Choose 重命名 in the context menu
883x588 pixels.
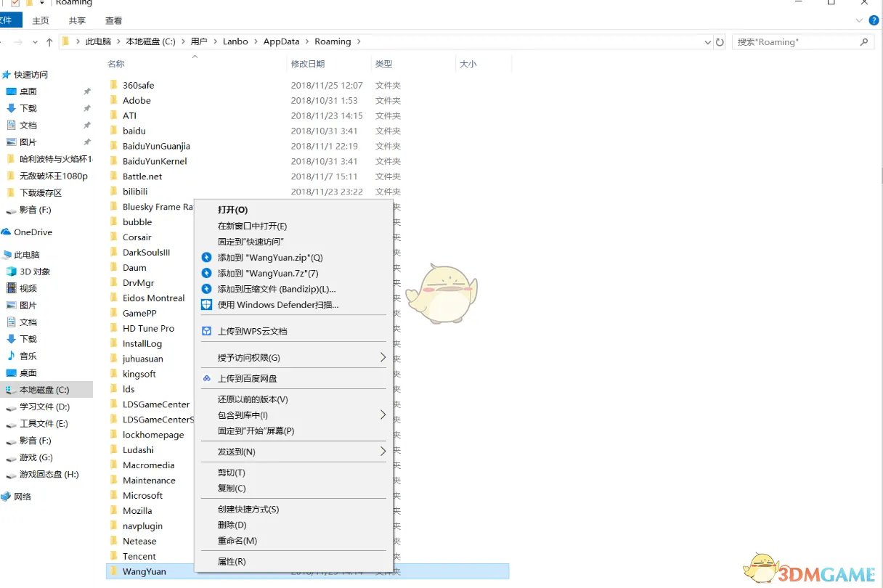pyautogui.click(x=237, y=541)
